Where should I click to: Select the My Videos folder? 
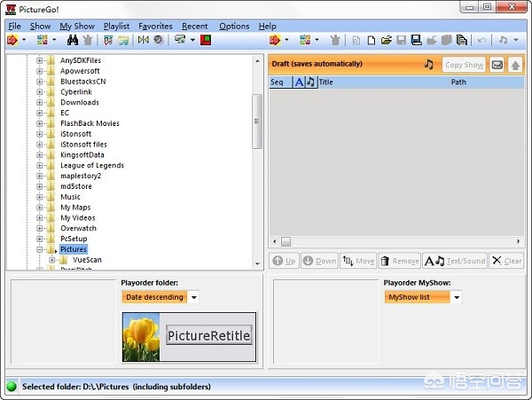pos(78,218)
